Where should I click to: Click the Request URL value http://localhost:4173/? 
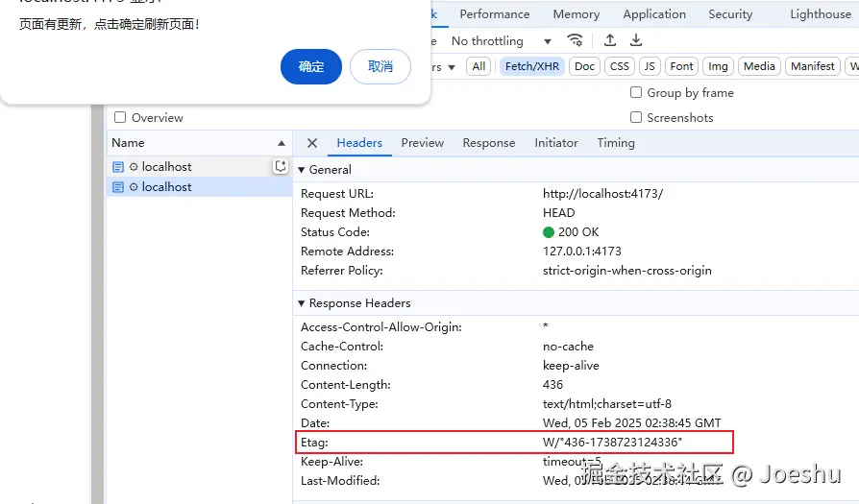coord(602,194)
